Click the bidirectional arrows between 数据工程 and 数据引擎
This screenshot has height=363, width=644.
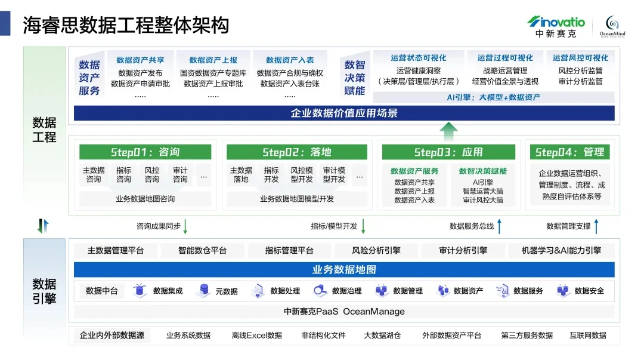tap(43, 226)
